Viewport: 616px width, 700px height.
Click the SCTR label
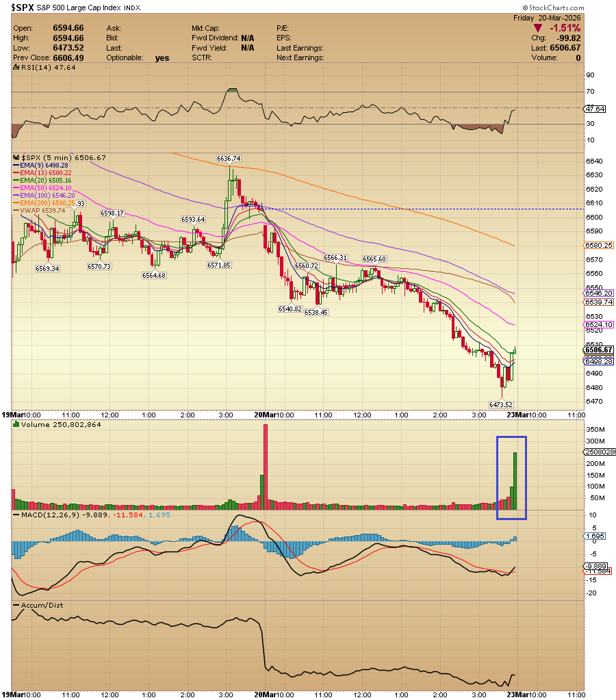tap(202, 57)
